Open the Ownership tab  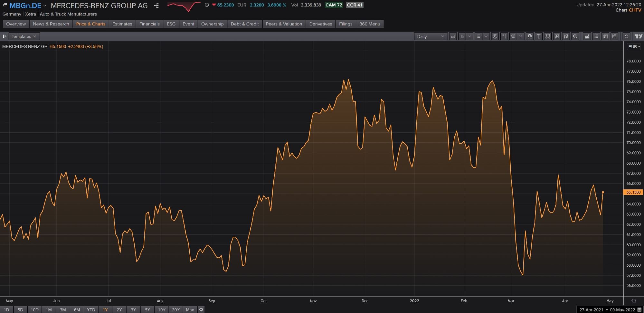coord(212,24)
